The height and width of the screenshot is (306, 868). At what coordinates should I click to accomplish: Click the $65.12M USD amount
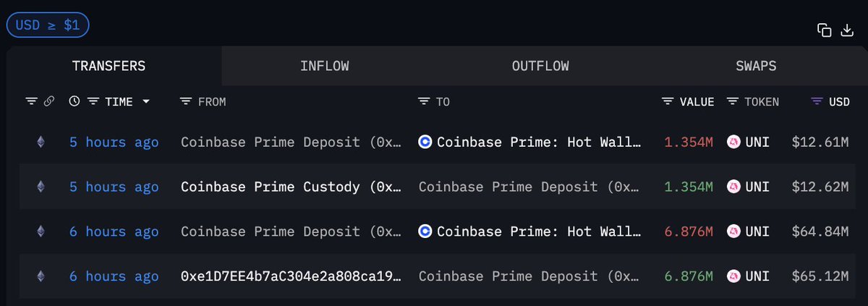[x=820, y=276]
